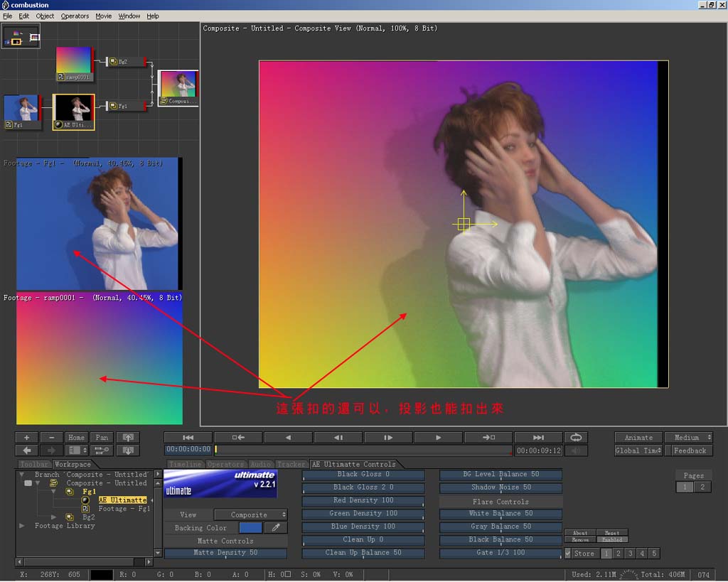Collapse the Fg1 layer arrow

53,492
